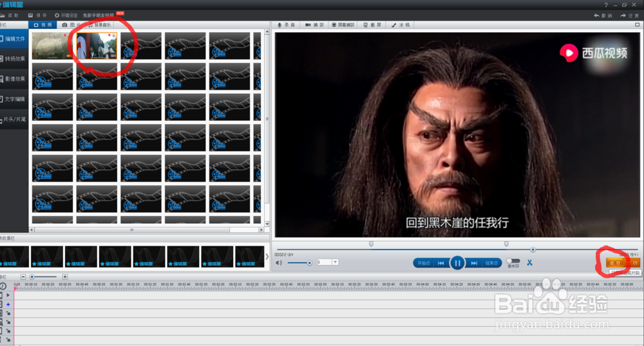The height and width of the screenshot is (346, 644).
Task: Expand the preview panel maximize icon
Action: click(x=637, y=24)
